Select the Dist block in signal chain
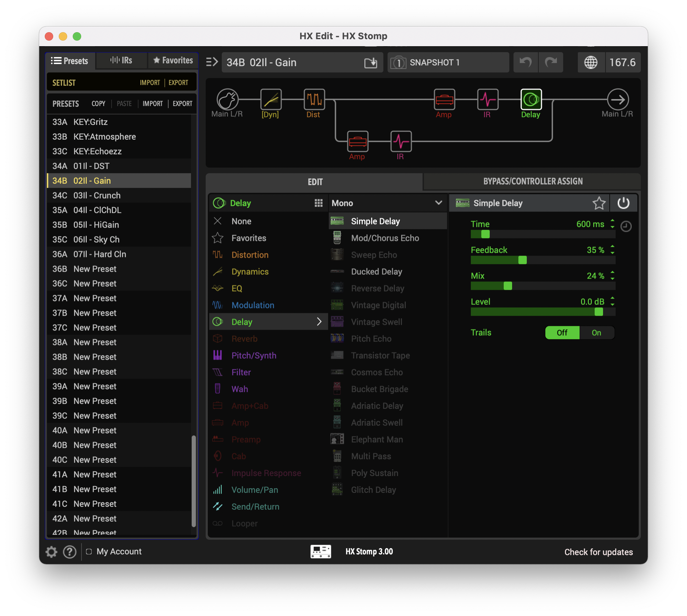This screenshot has width=687, height=616. point(314,99)
